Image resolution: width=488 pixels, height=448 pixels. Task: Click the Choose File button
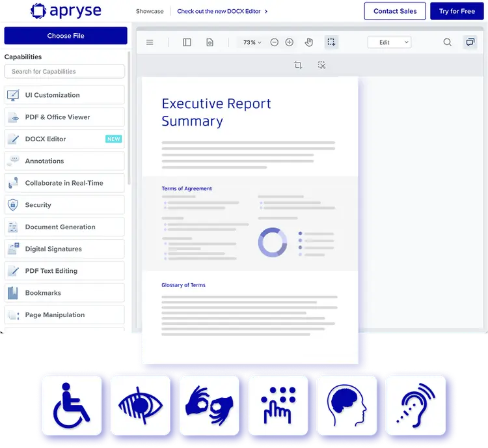click(x=66, y=36)
